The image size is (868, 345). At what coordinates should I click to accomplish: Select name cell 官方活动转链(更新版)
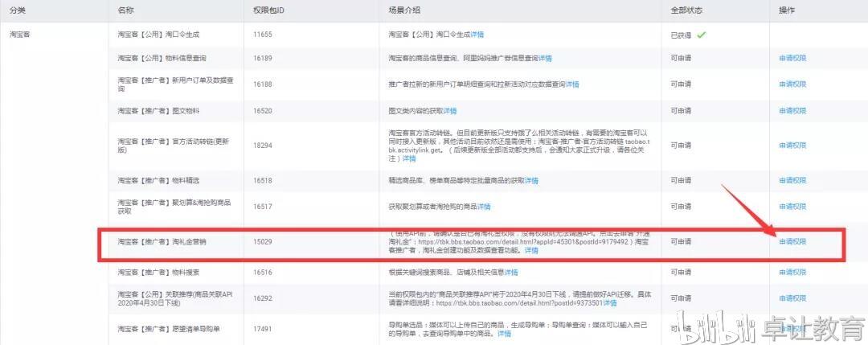[x=173, y=145]
